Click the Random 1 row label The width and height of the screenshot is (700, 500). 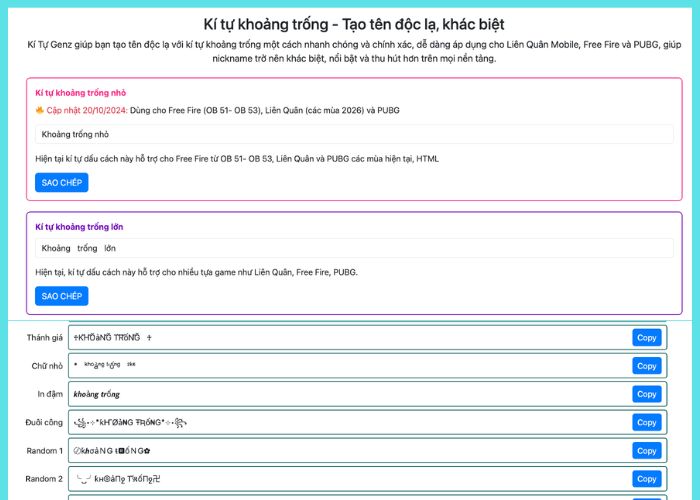tap(45, 450)
